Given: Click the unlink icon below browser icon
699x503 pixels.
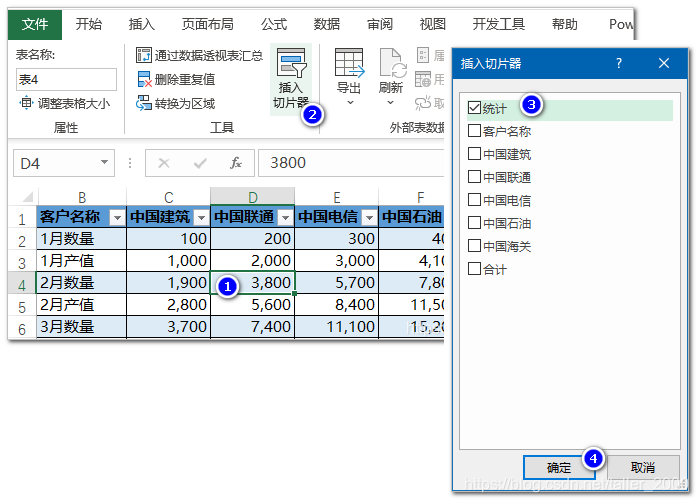Looking at the screenshot, I should click(423, 103).
